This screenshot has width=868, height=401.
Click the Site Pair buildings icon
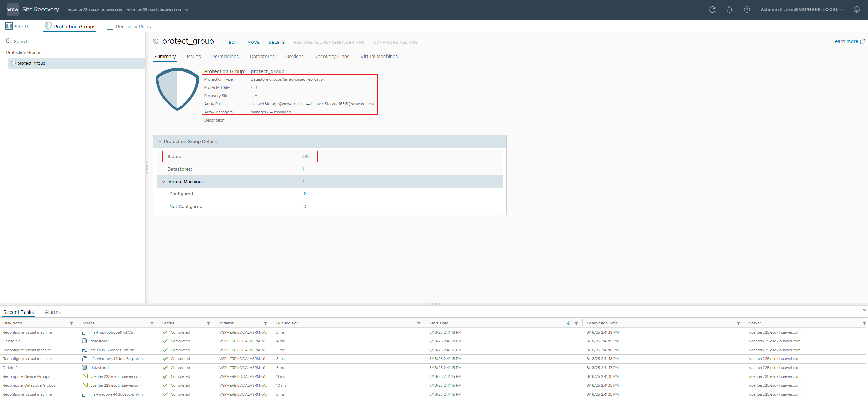[x=9, y=26]
